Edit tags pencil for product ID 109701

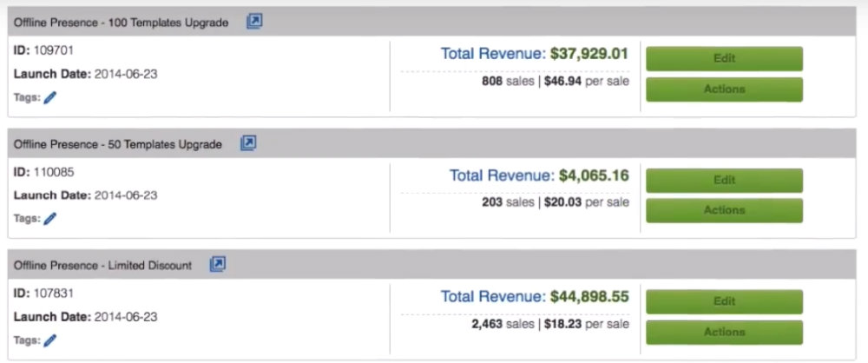click(49, 98)
